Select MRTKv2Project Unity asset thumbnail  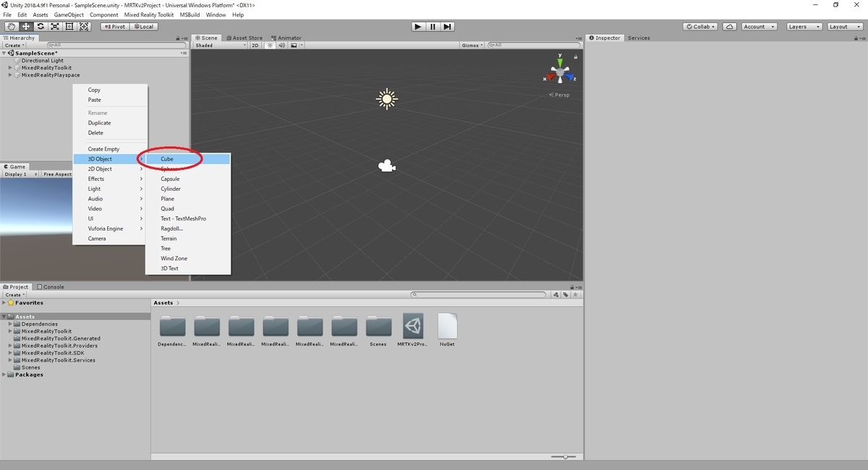pos(413,331)
